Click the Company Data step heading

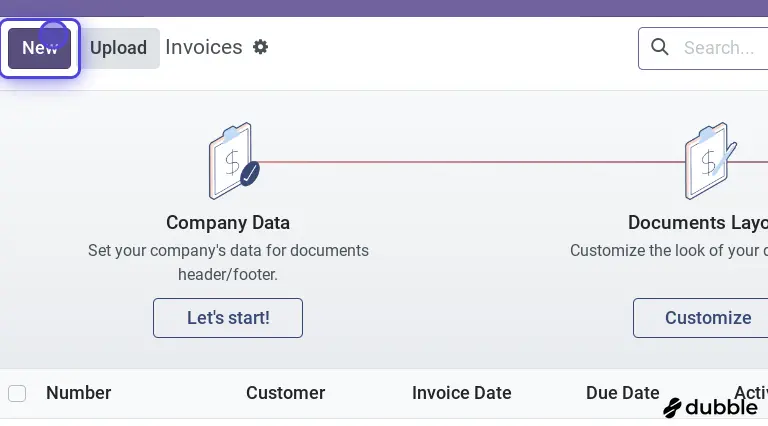click(228, 222)
